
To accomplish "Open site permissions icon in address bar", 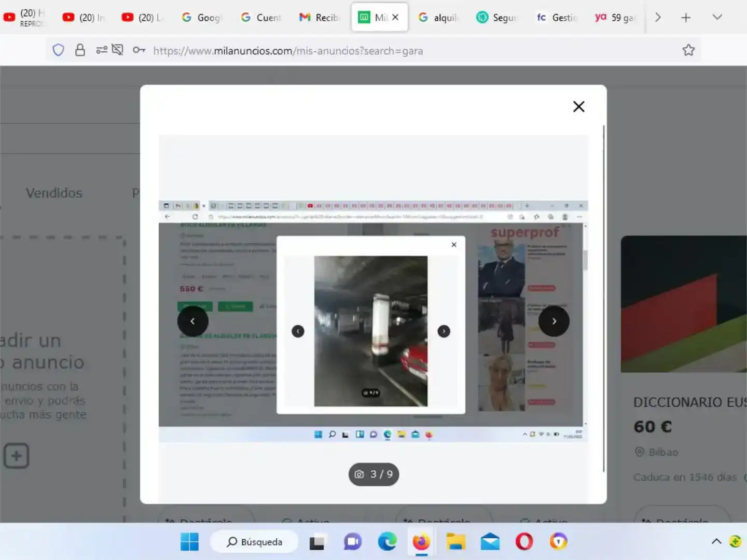I will [x=102, y=50].
